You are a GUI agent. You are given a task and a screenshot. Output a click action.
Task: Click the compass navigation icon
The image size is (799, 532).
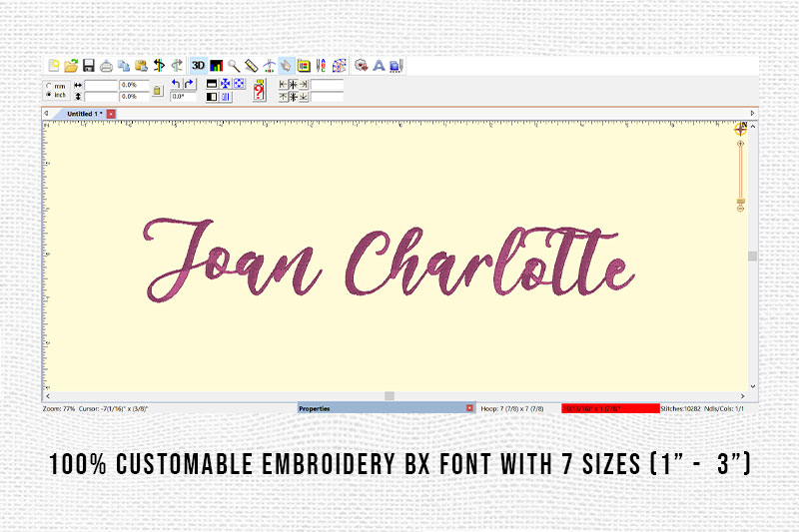pyautogui.click(x=740, y=130)
